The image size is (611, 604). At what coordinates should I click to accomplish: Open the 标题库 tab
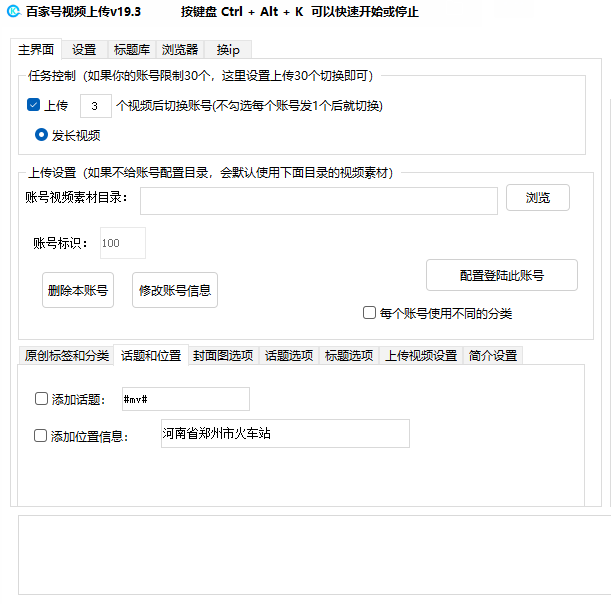pyautogui.click(x=132, y=50)
